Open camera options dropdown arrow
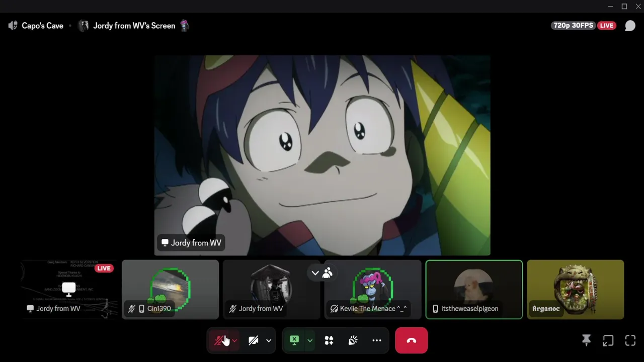The width and height of the screenshot is (644, 362). click(x=269, y=340)
